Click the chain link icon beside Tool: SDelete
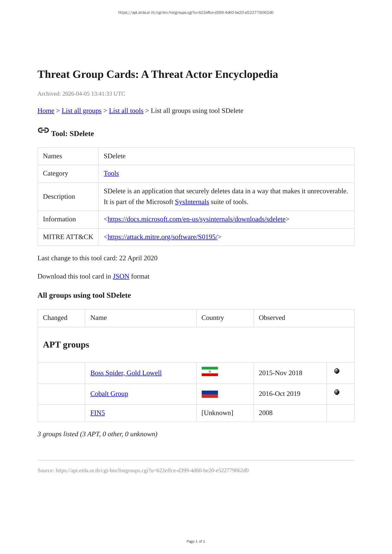The width and height of the screenshot is (392, 554). pos(43,130)
